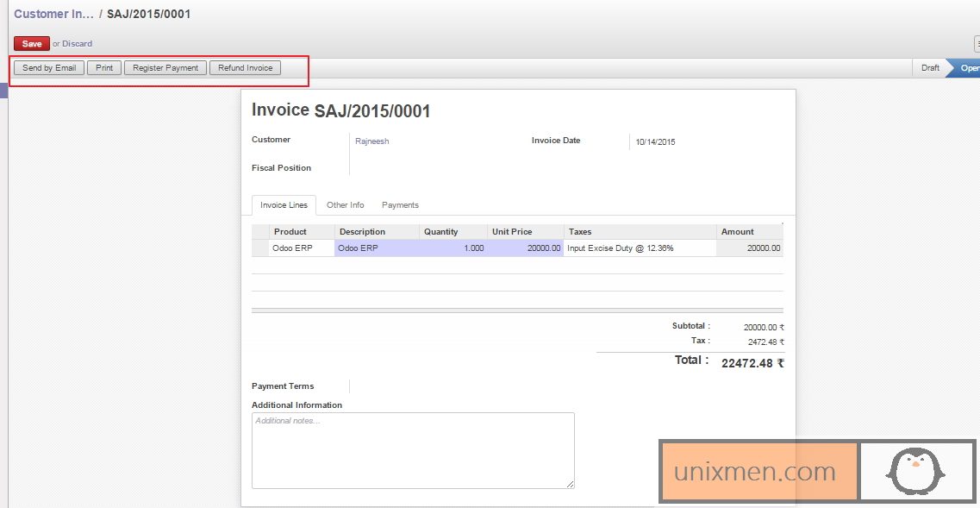Click the Fiscal Position label

coord(281,167)
